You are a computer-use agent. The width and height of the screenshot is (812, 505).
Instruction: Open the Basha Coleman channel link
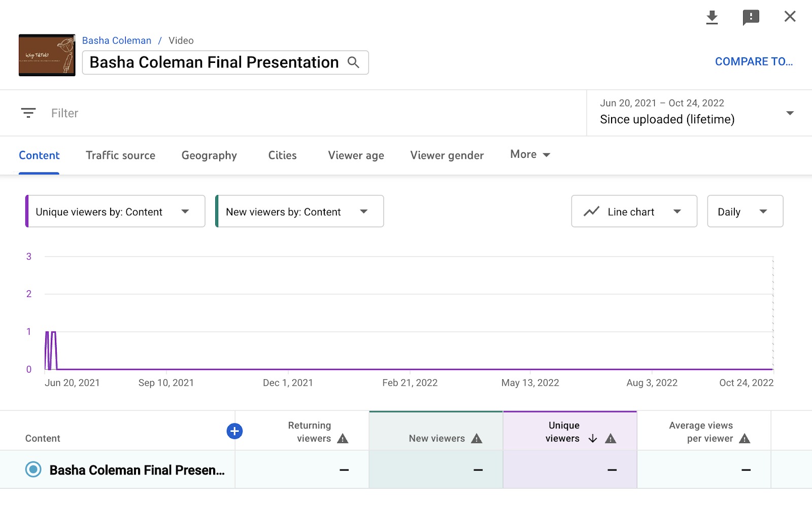click(117, 40)
